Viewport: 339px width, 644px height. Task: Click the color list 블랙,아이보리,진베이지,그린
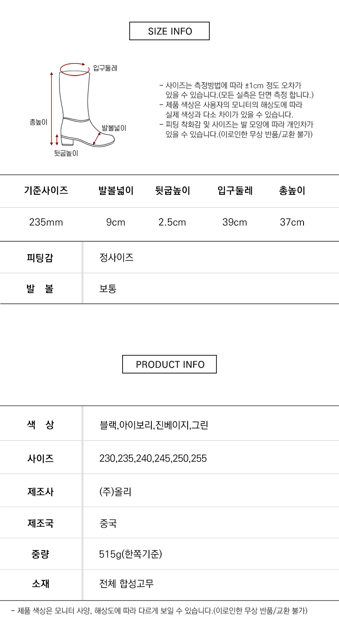point(154,425)
